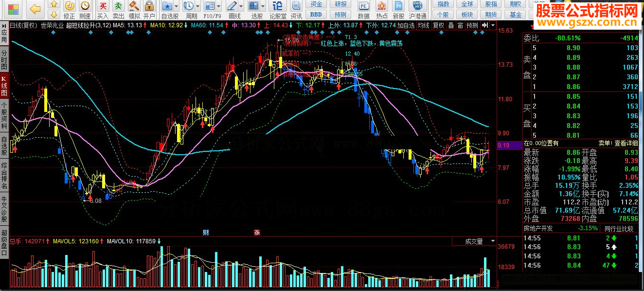The height and width of the screenshot is (291, 644).
Task: Open the 沪港通 SSE HKE icon
Action: coord(417,6)
